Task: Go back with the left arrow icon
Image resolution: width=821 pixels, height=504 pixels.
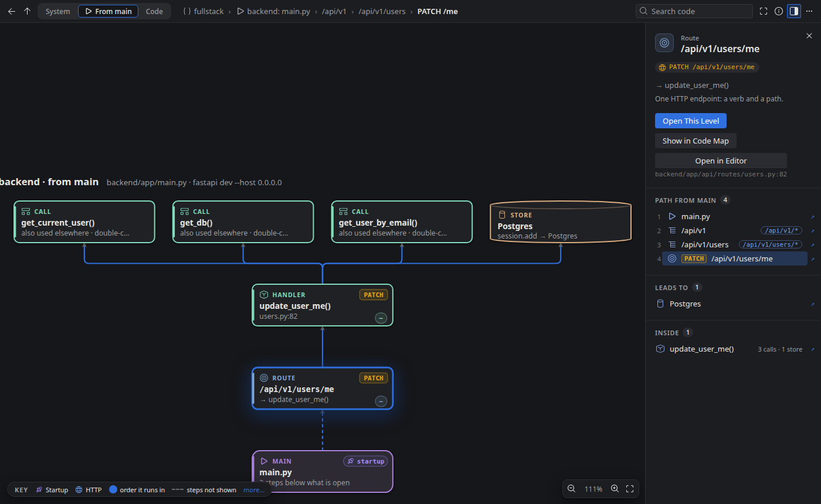Action: click(12, 11)
